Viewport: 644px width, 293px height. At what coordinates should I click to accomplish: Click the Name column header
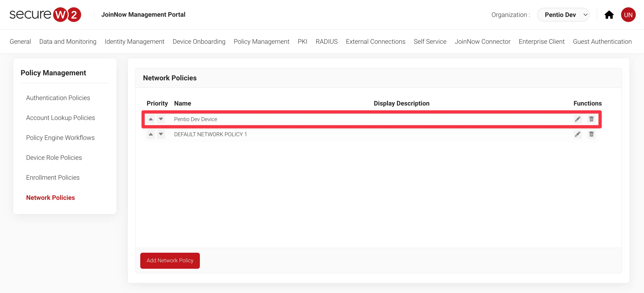182,103
